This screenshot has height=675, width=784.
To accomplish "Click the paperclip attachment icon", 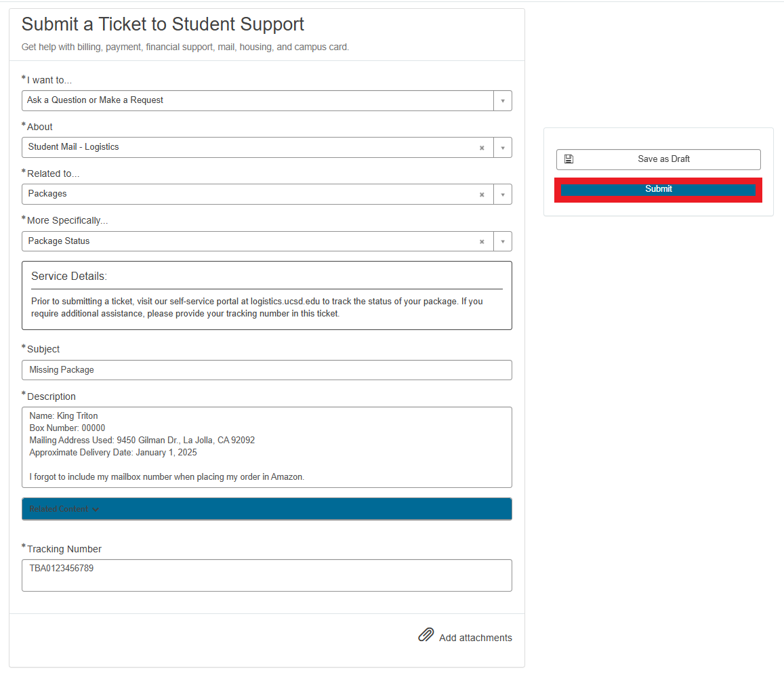I will [x=426, y=635].
